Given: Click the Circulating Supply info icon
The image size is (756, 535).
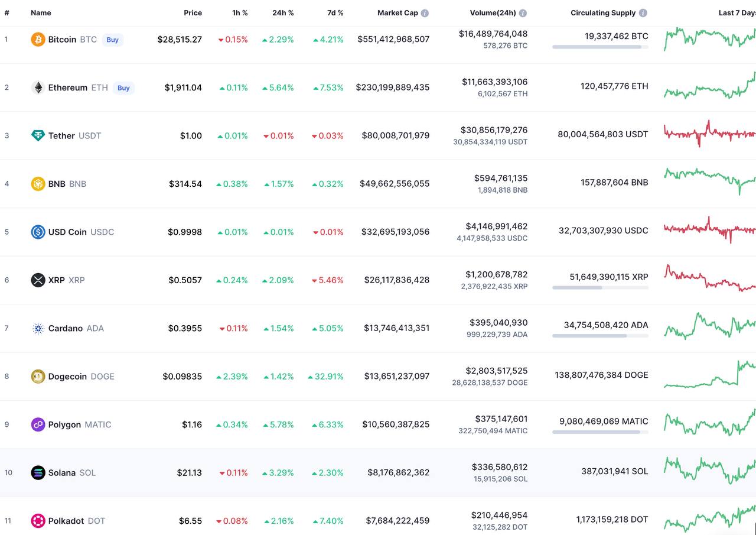Looking at the screenshot, I should (643, 13).
